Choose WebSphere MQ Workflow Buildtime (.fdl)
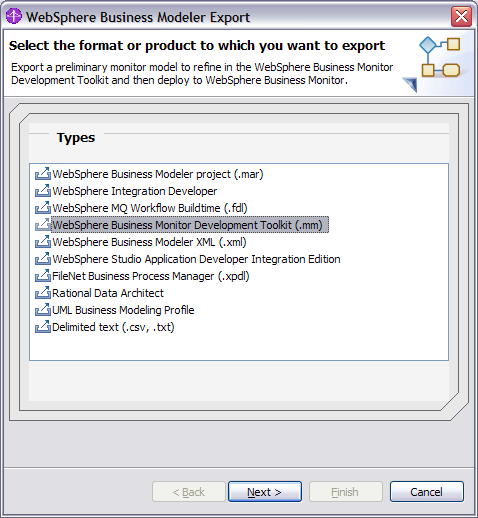The height and width of the screenshot is (518, 478). (150, 208)
